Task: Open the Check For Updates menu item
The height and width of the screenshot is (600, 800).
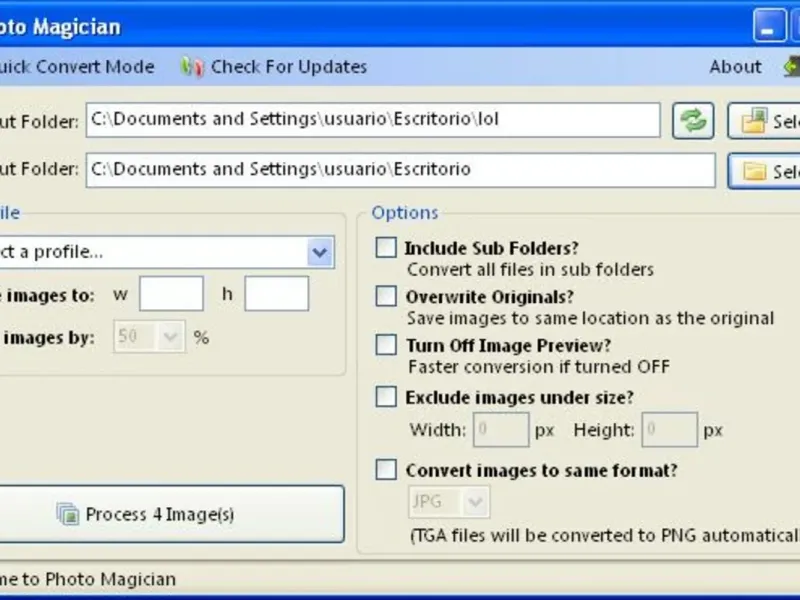Action: 289,67
